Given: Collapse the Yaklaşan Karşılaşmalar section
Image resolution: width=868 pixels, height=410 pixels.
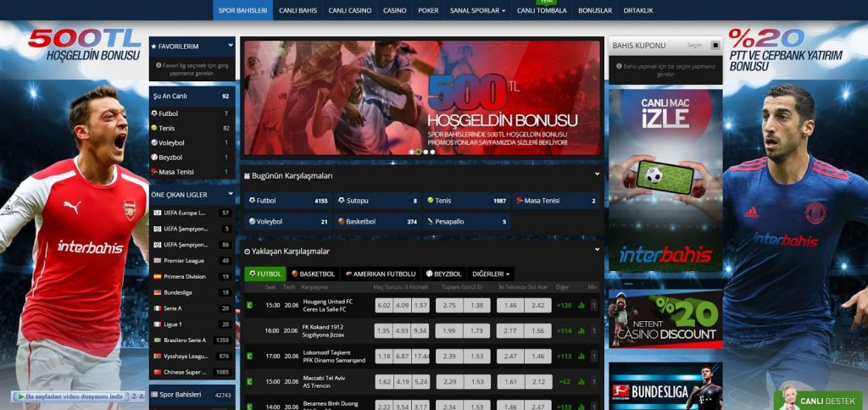Looking at the screenshot, I should pos(597,250).
